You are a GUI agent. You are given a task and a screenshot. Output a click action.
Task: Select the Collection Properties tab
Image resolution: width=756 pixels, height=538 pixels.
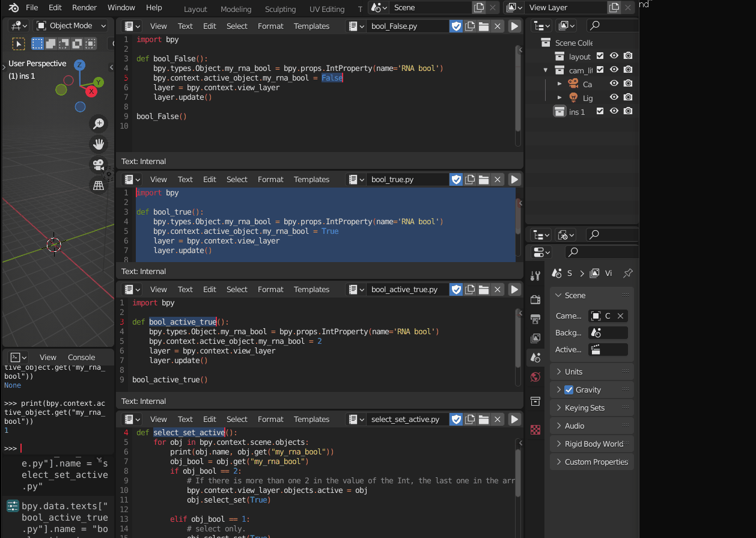tap(535, 401)
